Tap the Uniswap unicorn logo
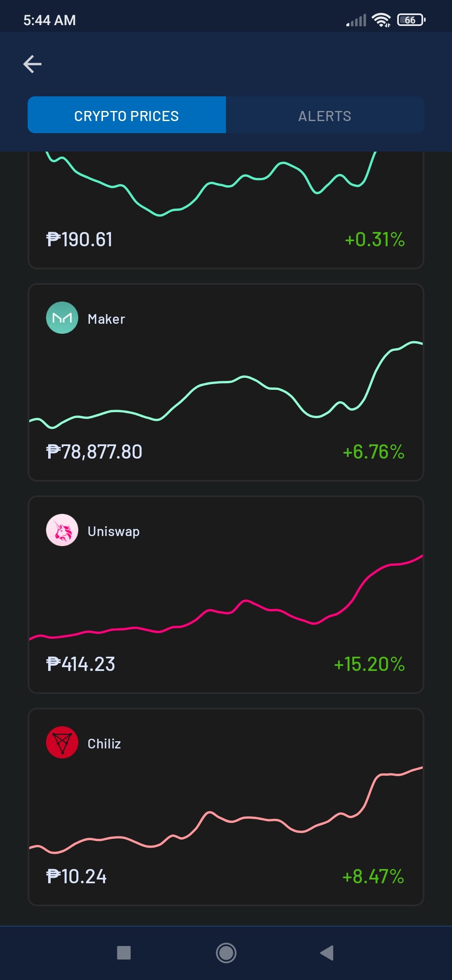 tap(62, 530)
